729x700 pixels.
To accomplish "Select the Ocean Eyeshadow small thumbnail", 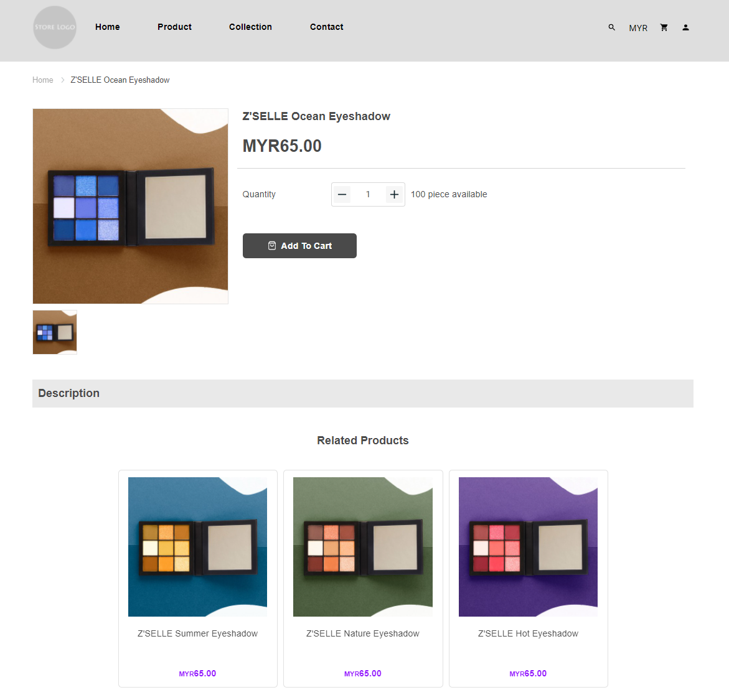I will tap(55, 332).
